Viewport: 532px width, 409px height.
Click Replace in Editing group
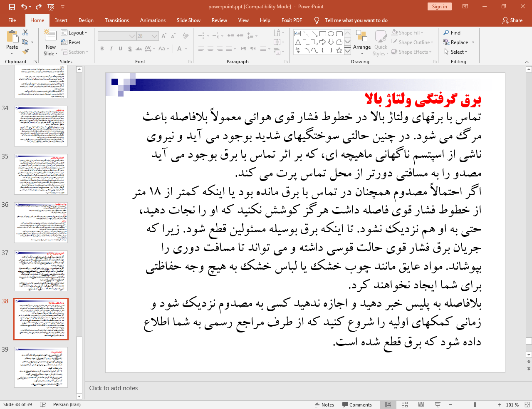(459, 42)
